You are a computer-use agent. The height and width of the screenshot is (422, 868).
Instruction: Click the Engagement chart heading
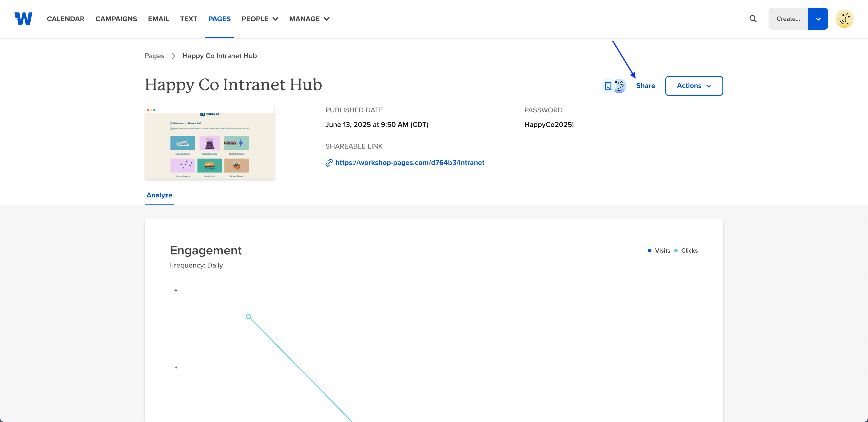point(206,250)
